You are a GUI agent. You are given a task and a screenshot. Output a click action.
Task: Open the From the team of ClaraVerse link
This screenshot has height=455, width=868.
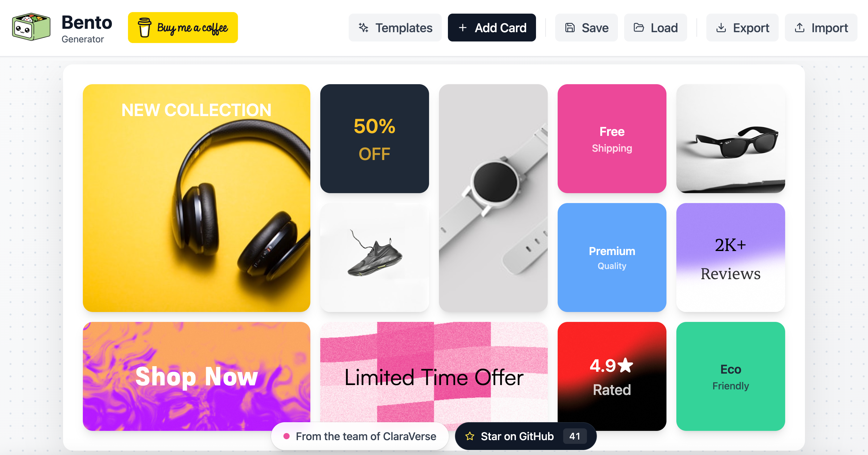(x=360, y=436)
